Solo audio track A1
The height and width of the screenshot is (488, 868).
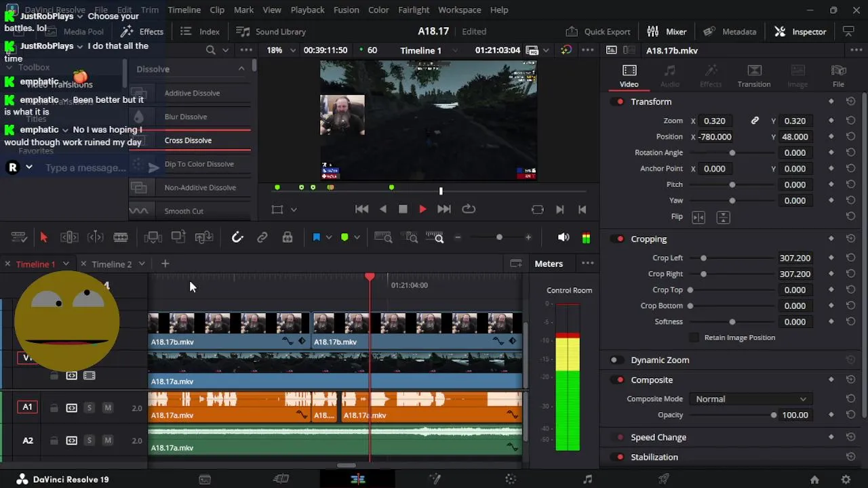pos(89,408)
